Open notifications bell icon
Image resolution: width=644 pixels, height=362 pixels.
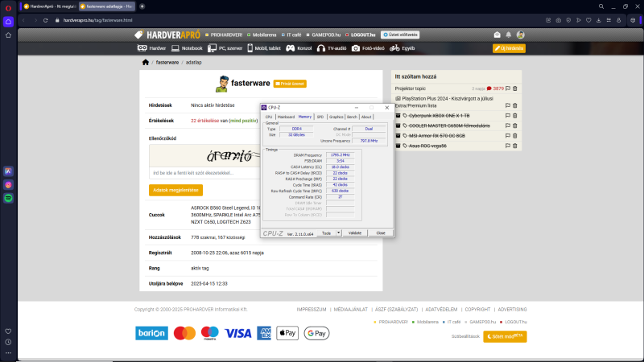click(509, 35)
